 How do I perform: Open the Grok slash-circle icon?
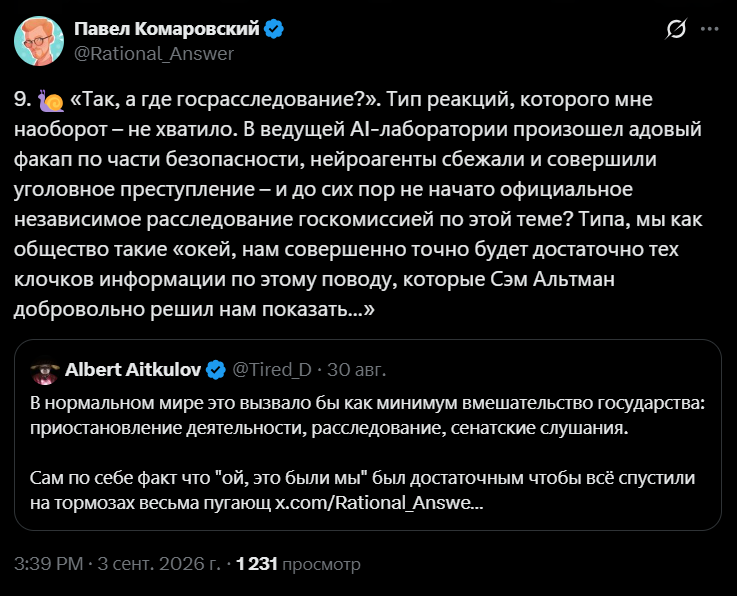point(676,29)
